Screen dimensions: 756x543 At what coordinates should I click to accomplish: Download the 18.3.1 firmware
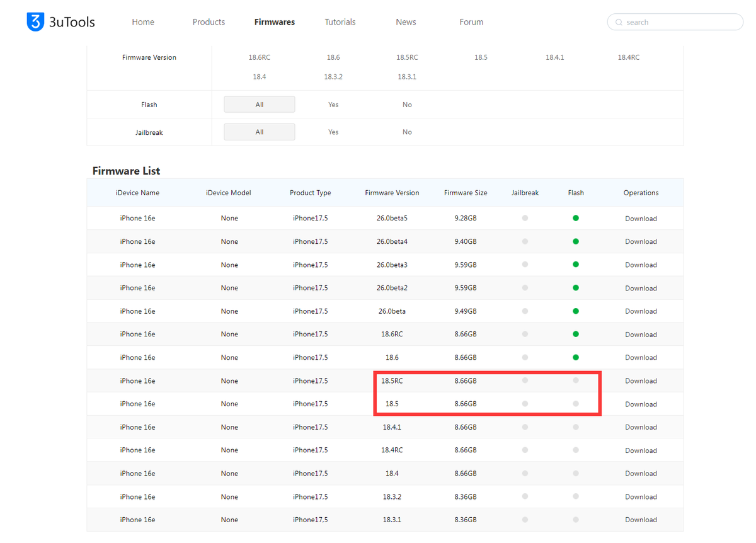click(641, 520)
